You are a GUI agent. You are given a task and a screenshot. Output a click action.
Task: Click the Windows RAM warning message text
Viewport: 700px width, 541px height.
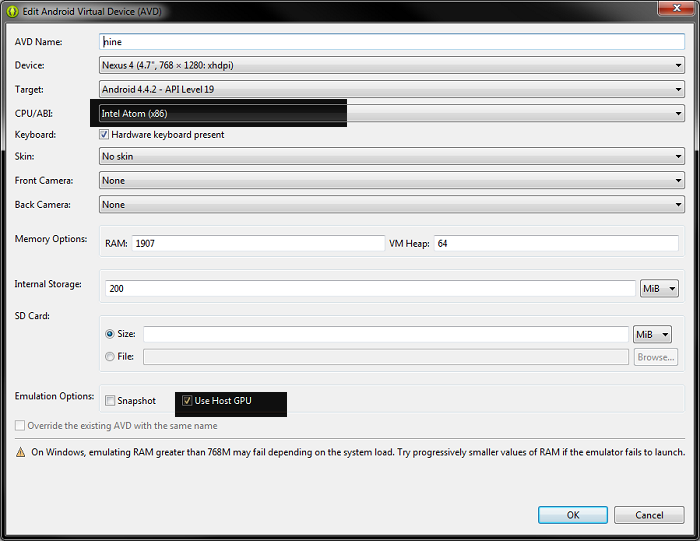(358, 452)
